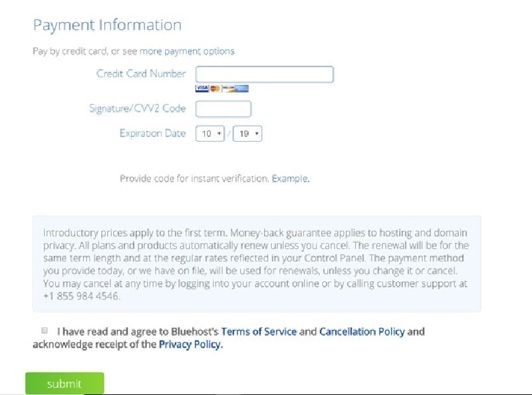Image resolution: width=532 pixels, height=395 pixels.
Task: Click the Mastercard logo
Action: 215,88
